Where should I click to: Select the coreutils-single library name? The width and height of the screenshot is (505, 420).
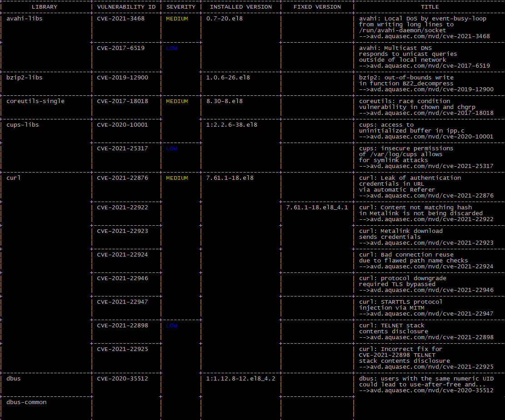click(x=35, y=101)
